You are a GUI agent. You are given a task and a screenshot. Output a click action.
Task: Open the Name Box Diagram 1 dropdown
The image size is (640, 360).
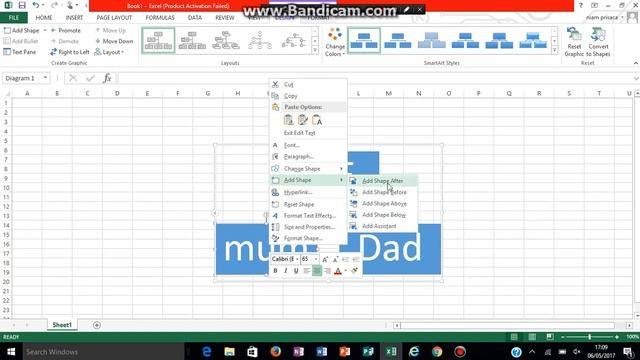pyautogui.click(x=45, y=78)
